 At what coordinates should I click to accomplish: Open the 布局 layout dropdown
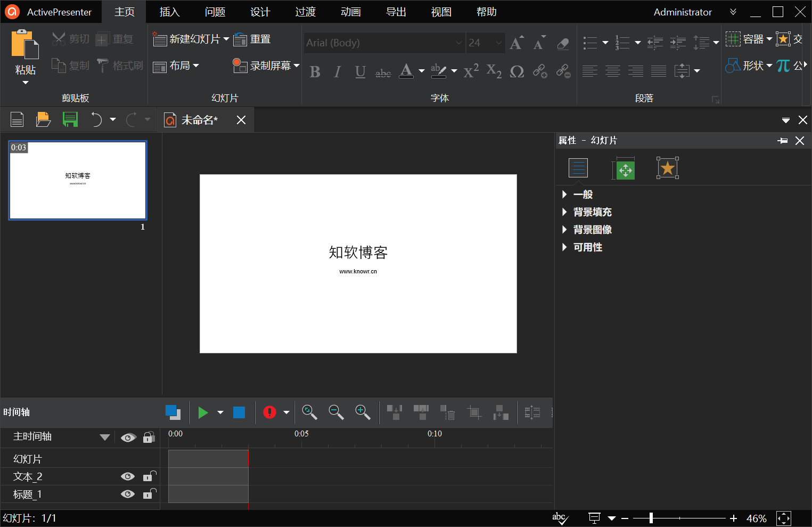click(176, 66)
